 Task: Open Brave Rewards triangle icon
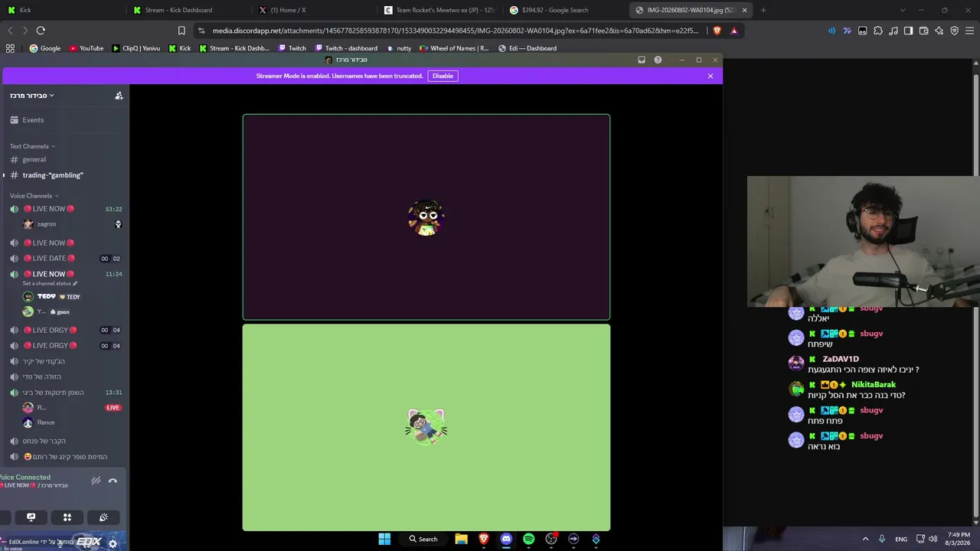[x=733, y=31]
